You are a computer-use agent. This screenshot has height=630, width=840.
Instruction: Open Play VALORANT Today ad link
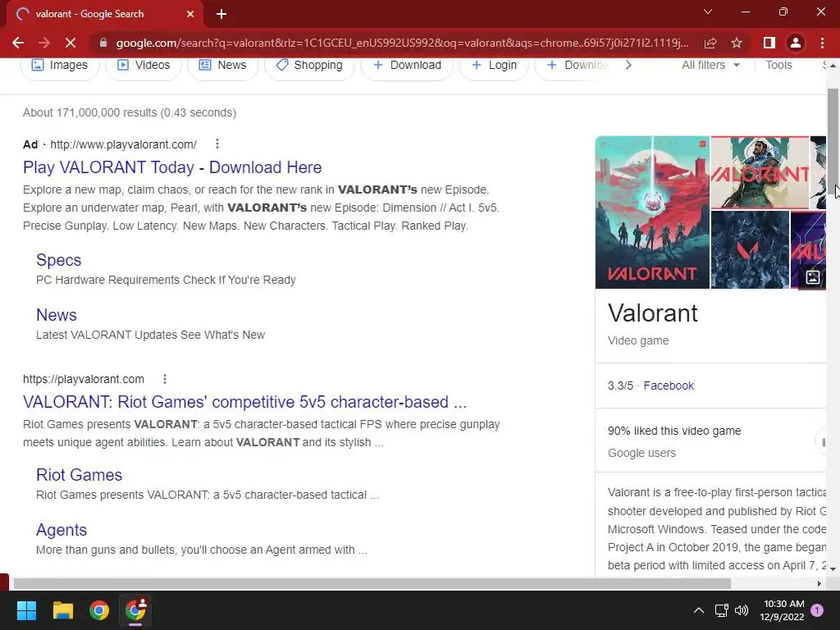pyautogui.click(x=172, y=167)
